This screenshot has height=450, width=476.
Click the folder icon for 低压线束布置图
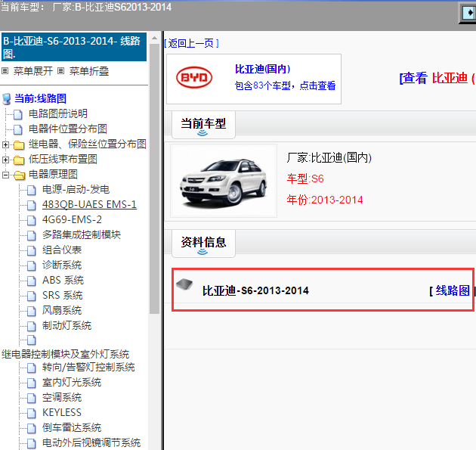(x=19, y=160)
